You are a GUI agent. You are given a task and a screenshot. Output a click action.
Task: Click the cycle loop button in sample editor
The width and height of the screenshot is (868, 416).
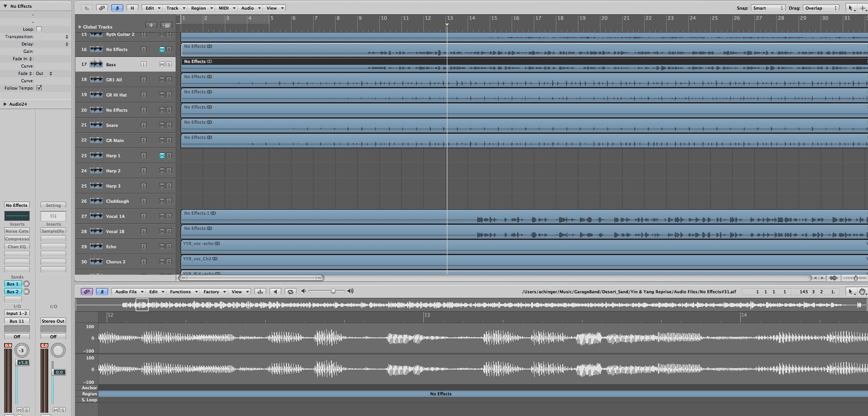pos(290,291)
